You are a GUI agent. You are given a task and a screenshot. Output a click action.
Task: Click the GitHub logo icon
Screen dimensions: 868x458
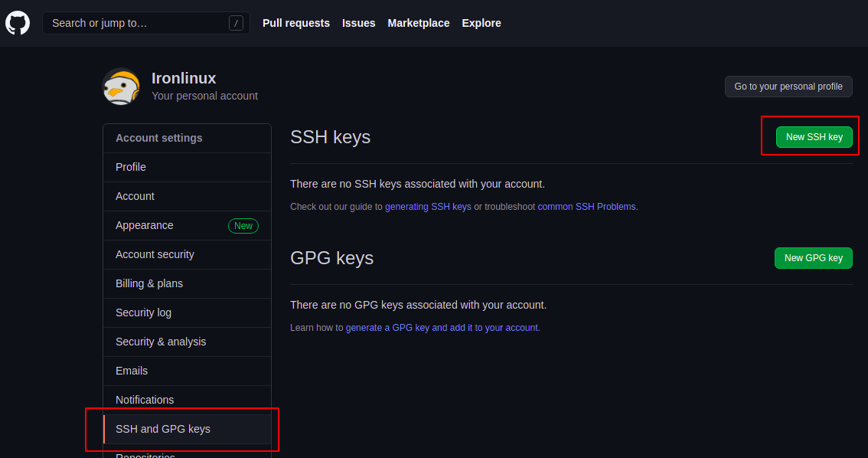(18, 23)
